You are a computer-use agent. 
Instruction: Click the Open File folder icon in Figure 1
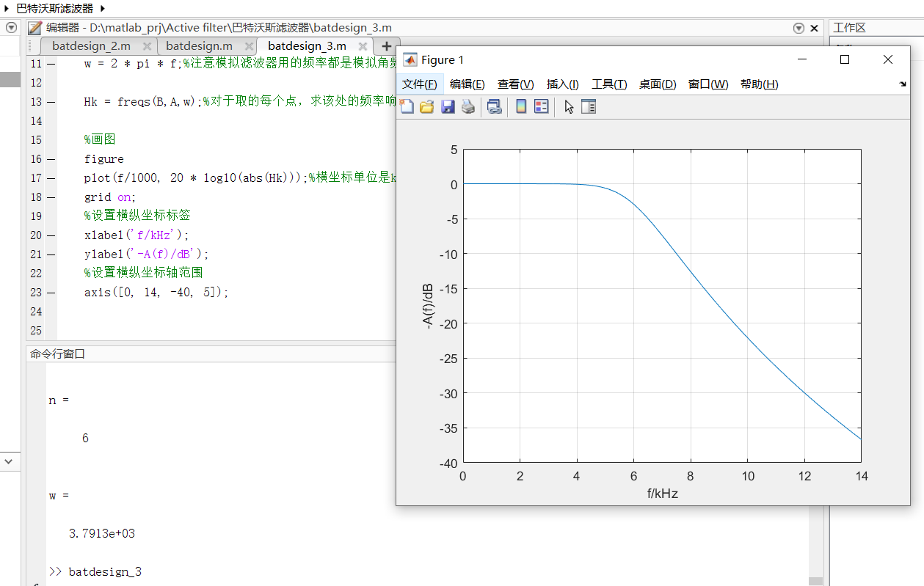[426, 107]
